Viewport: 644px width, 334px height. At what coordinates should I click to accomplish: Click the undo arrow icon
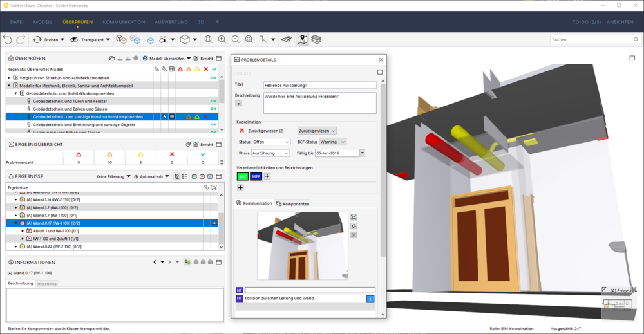pos(7,39)
